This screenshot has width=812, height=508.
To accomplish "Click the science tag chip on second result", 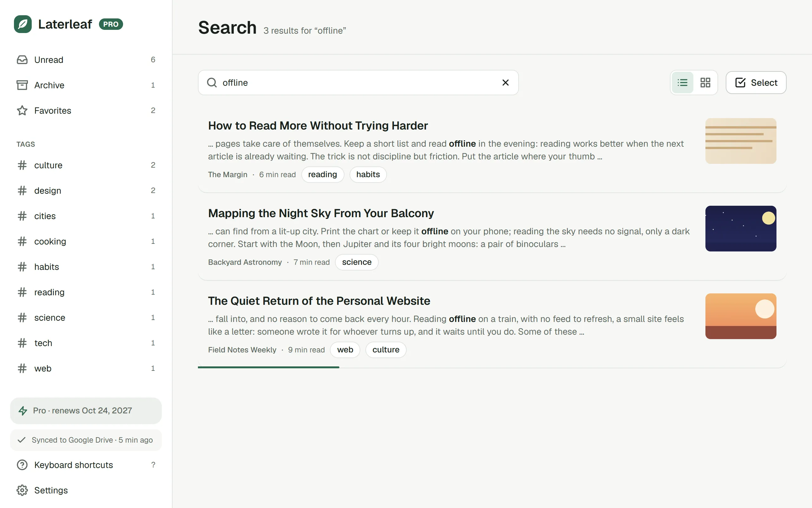I will click(x=357, y=262).
